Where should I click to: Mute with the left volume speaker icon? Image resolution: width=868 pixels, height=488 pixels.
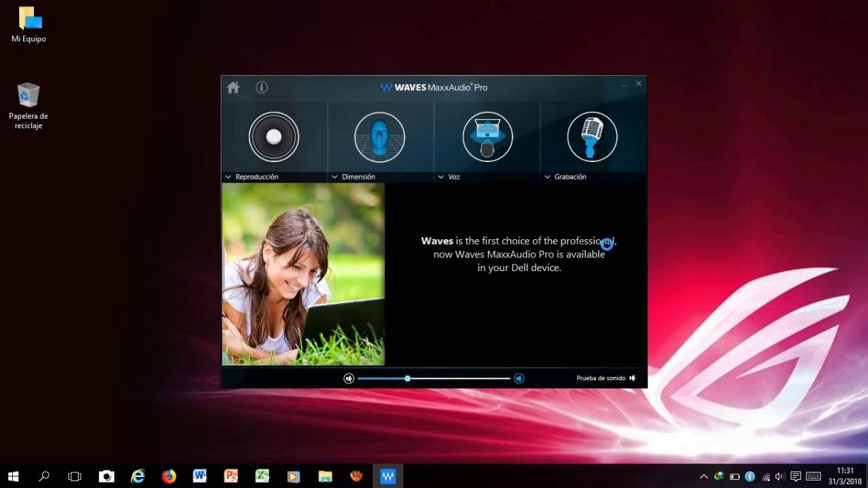(349, 378)
